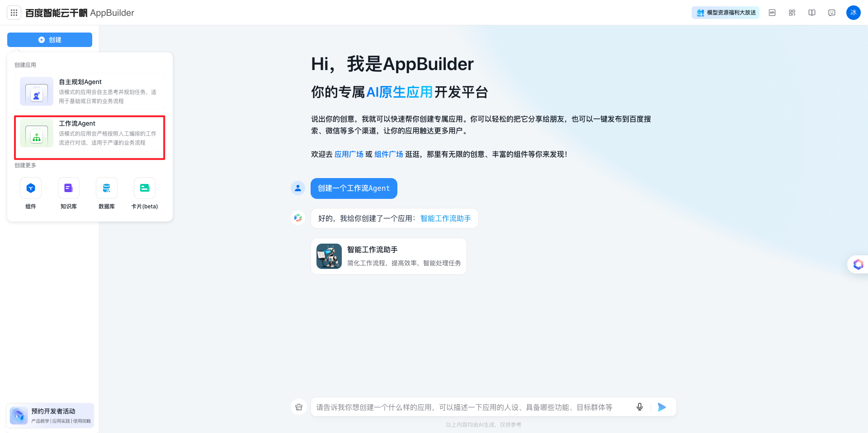Image resolution: width=868 pixels, height=433 pixels.
Task: Send the message with arrow icon
Action: (662, 407)
